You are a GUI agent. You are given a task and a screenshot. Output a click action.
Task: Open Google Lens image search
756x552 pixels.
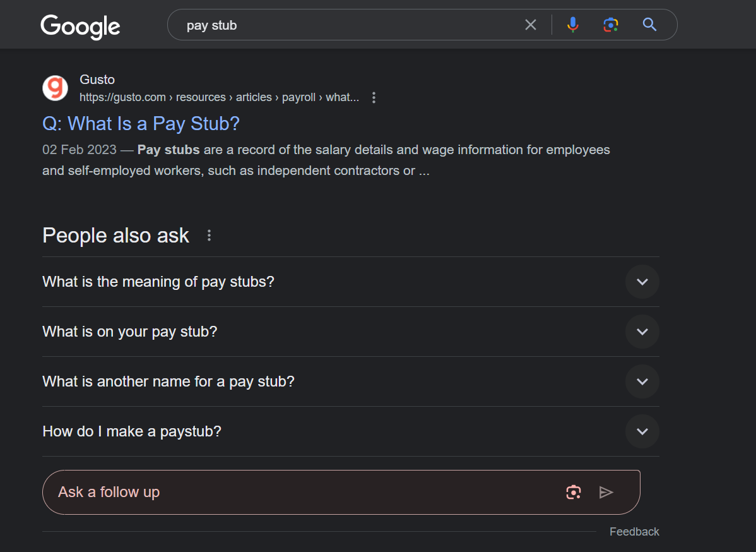click(x=610, y=25)
